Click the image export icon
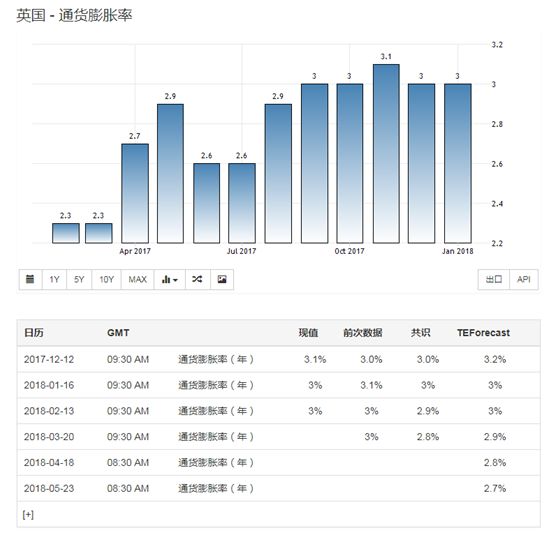Viewport: 558px width, 537px height. click(x=222, y=280)
